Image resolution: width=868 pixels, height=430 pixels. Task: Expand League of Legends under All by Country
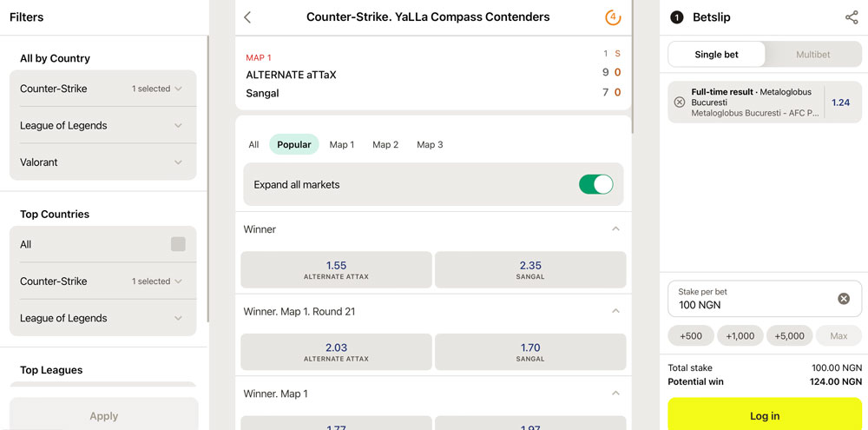(103, 125)
